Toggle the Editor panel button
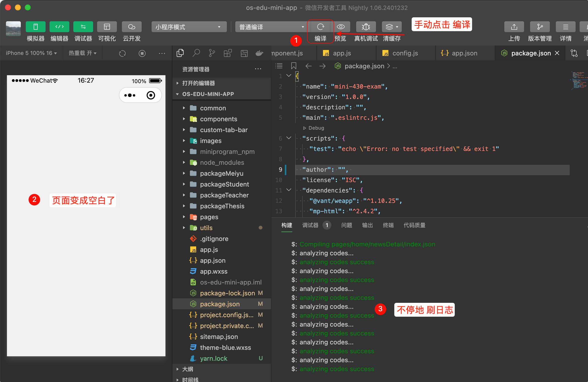The image size is (588, 382). 59,27
